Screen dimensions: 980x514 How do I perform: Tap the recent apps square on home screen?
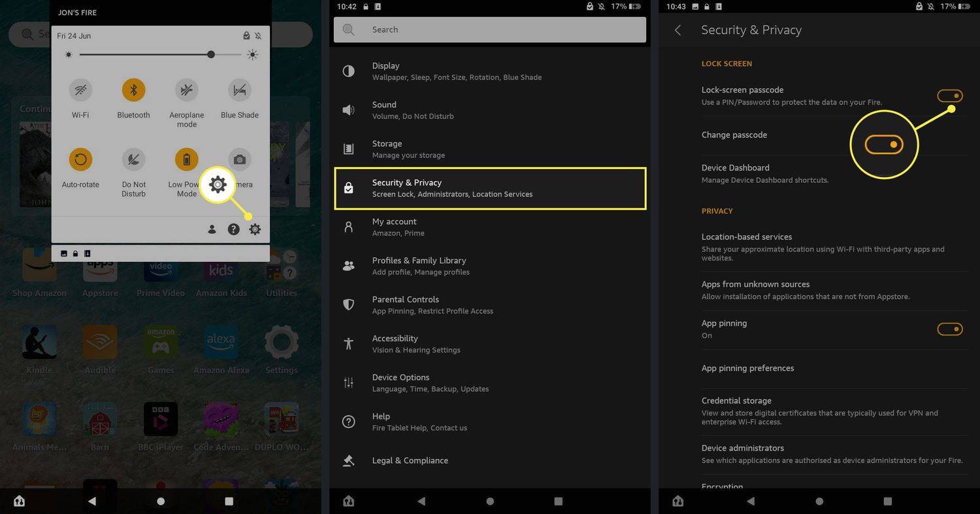click(229, 501)
